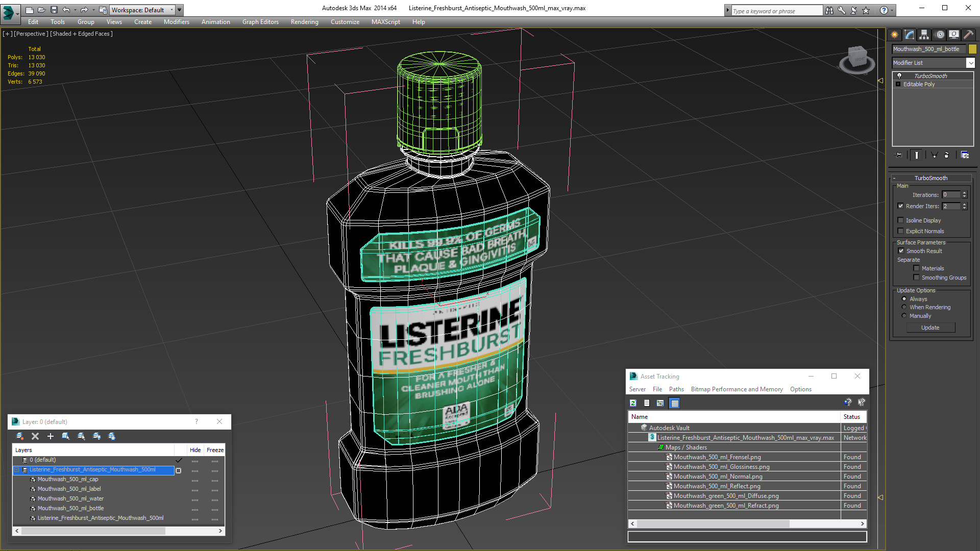This screenshot has width=980, height=551.
Task: Click Add Selected Objects plus icon
Action: pos(51,436)
